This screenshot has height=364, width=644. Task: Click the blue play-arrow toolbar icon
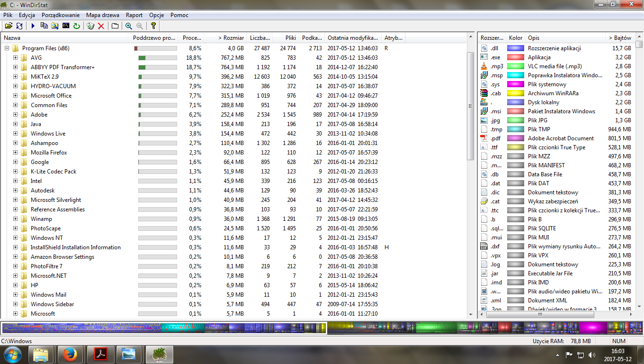(x=33, y=26)
